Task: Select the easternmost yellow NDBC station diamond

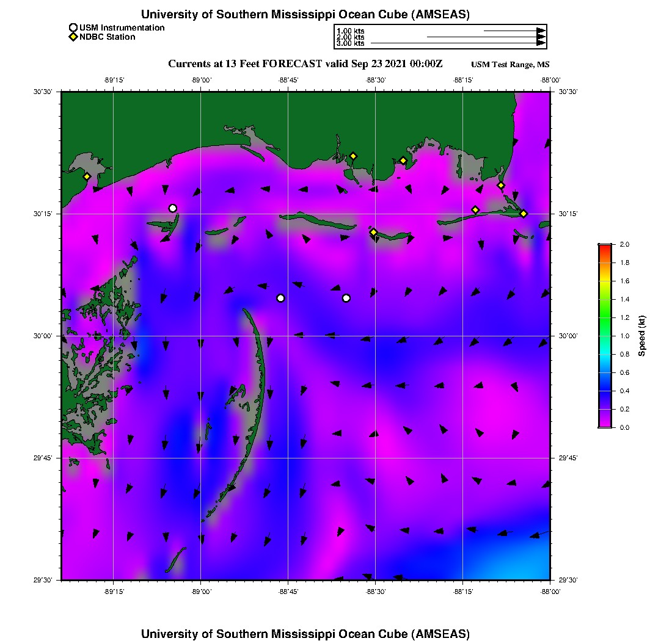Action: pyautogui.click(x=524, y=213)
